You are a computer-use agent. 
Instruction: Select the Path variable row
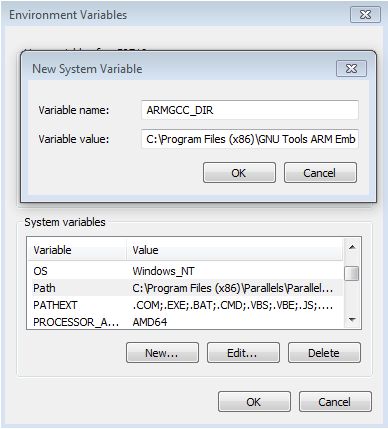[187, 288]
